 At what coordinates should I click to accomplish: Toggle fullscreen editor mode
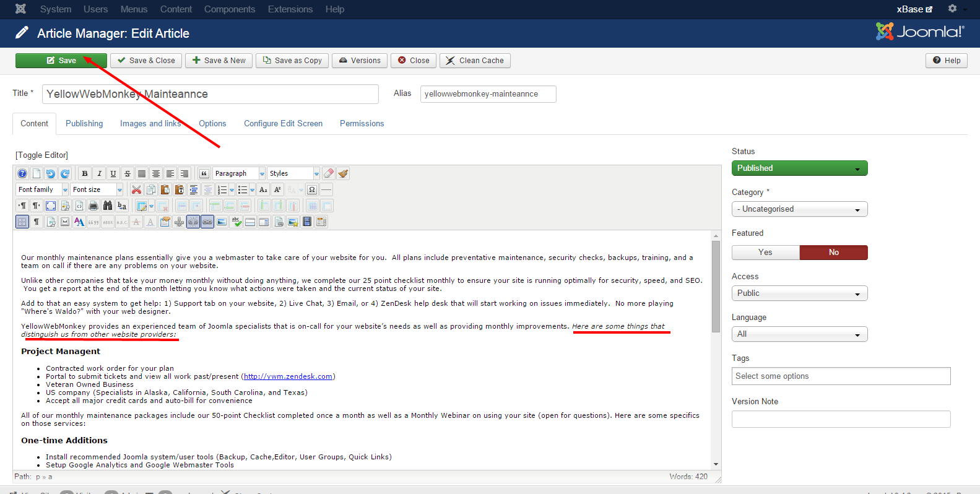tap(51, 206)
